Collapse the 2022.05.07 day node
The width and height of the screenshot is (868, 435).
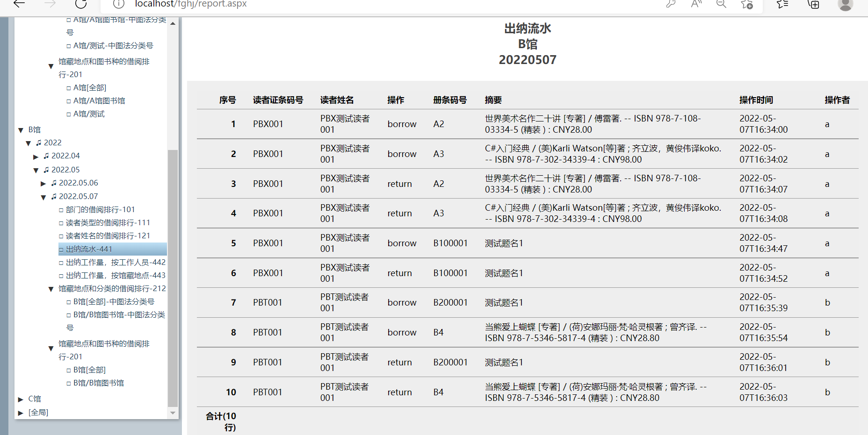coord(43,197)
